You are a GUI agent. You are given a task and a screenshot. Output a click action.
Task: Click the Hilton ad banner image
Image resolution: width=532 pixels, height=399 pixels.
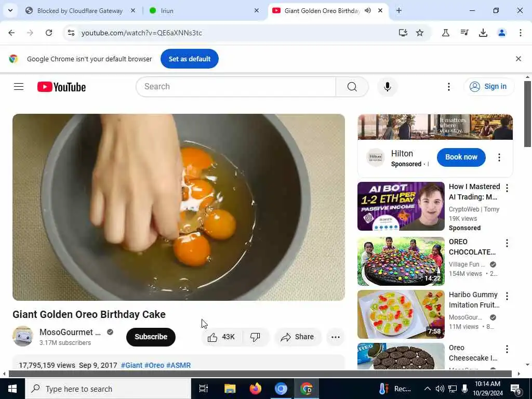(x=435, y=127)
